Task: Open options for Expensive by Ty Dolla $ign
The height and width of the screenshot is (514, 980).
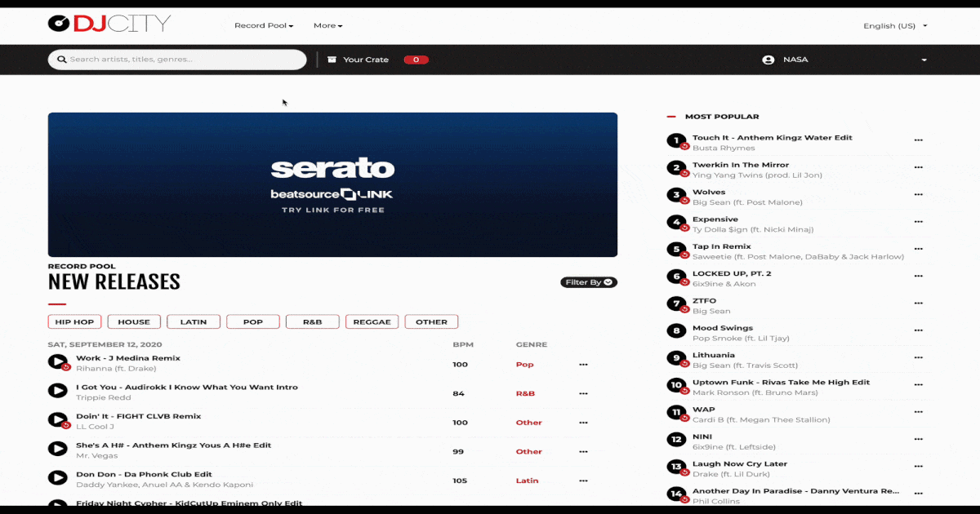Action: [x=918, y=222]
